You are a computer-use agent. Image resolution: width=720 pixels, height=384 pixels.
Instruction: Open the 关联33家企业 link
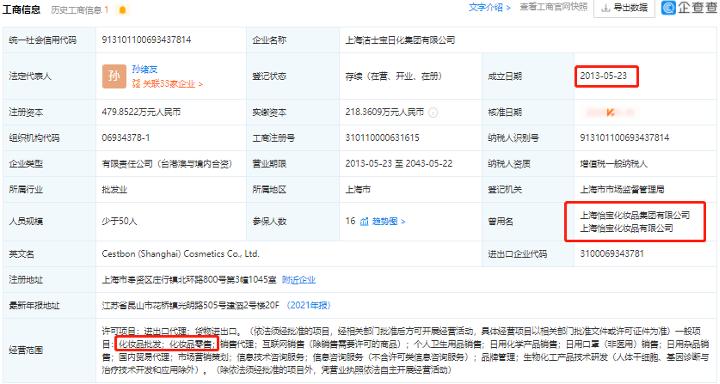168,84
